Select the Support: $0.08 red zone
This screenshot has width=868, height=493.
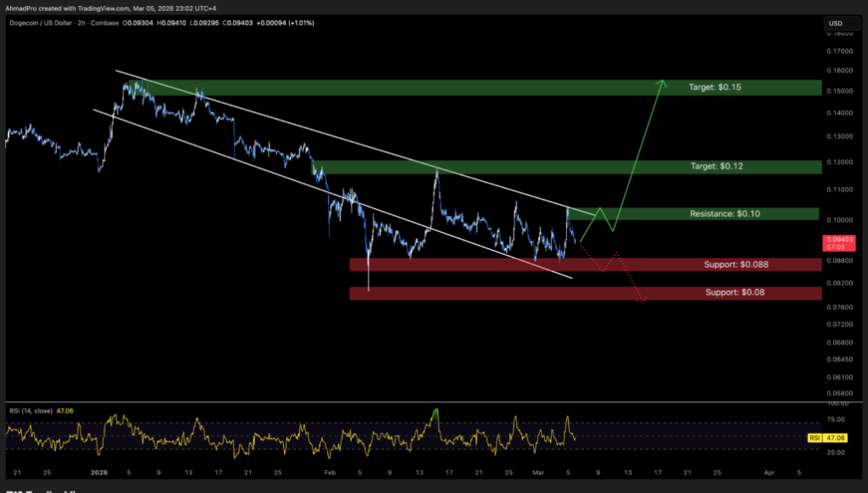pyautogui.click(x=740, y=292)
